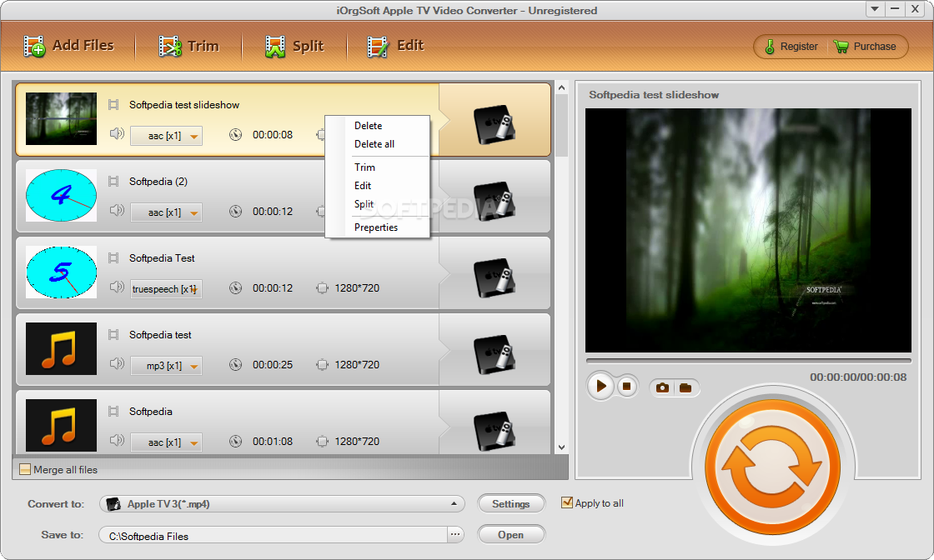The image size is (934, 560).
Task: Click Apple TV output icon for Softpedia (2)
Action: [x=494, y=201]
